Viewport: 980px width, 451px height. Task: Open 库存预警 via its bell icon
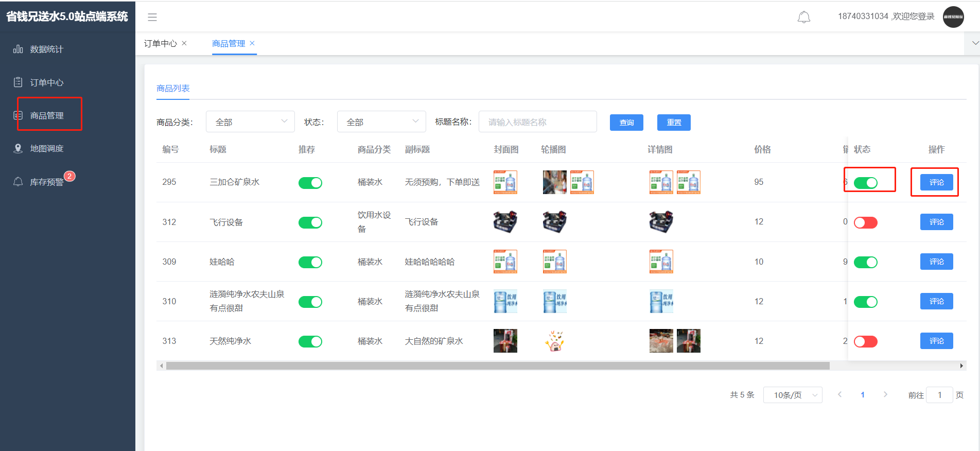[x=18, y=182]
